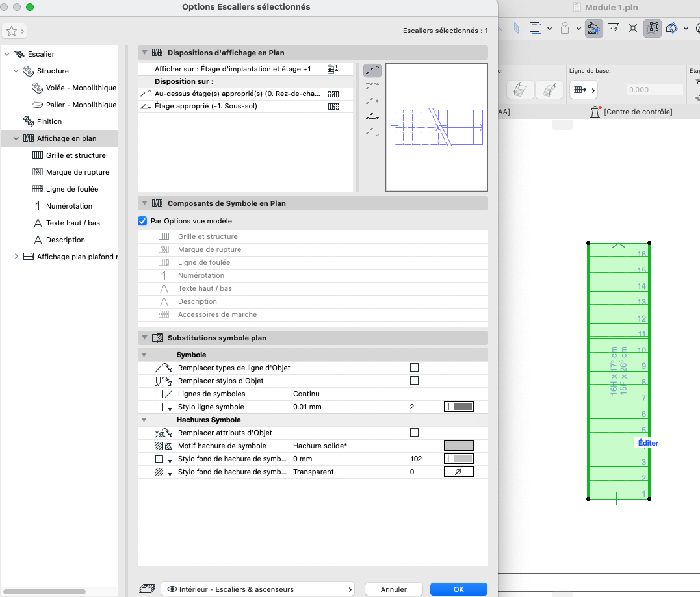Tick the override box for Stylo ligne symbole
Screen dimensions: 700x597
point(159,407)
